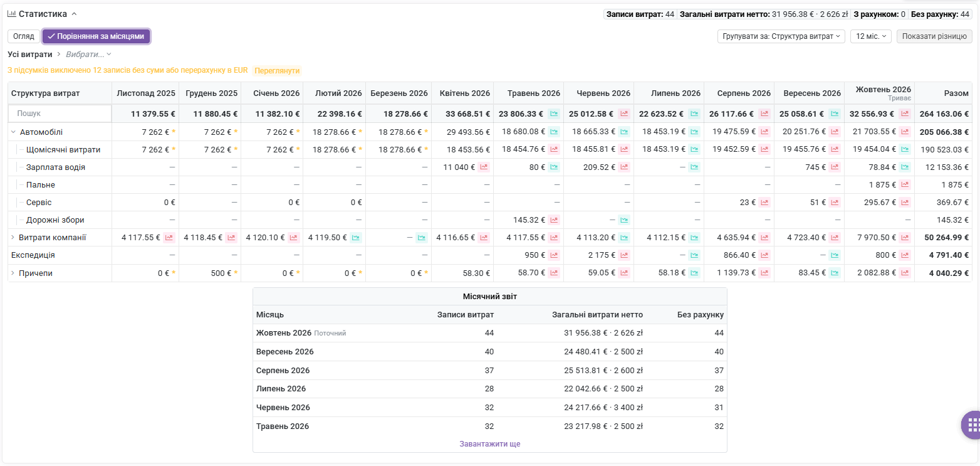Image resolution: width=980 pixels, height=466 pixels.
Task: Click Червень 2026 row in Місячний звіт
Action: 489,408
